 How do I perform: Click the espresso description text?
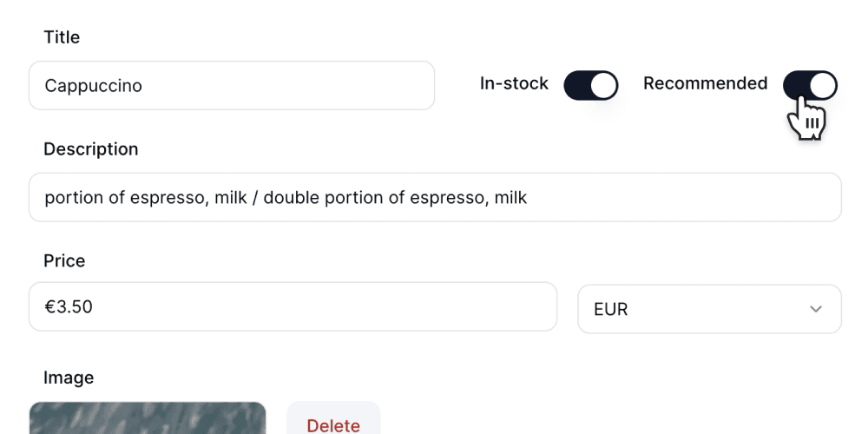[x=286, y=198]
